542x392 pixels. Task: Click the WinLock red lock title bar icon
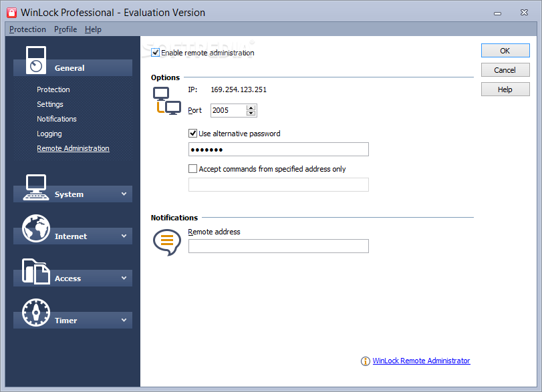tap(12, 13)
